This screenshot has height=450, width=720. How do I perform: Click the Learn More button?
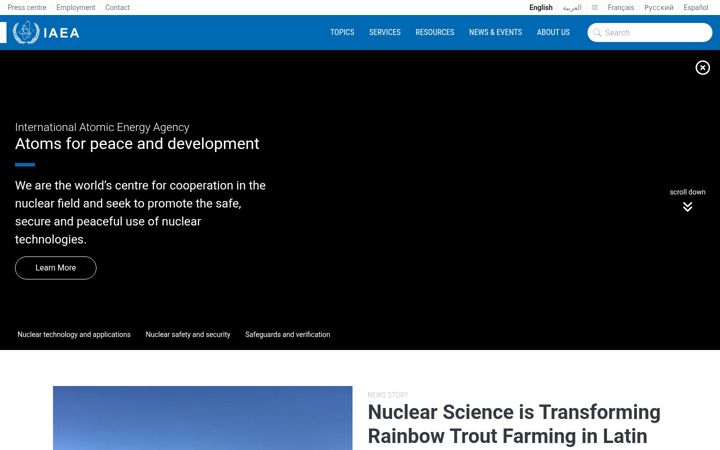coord(56,268)
